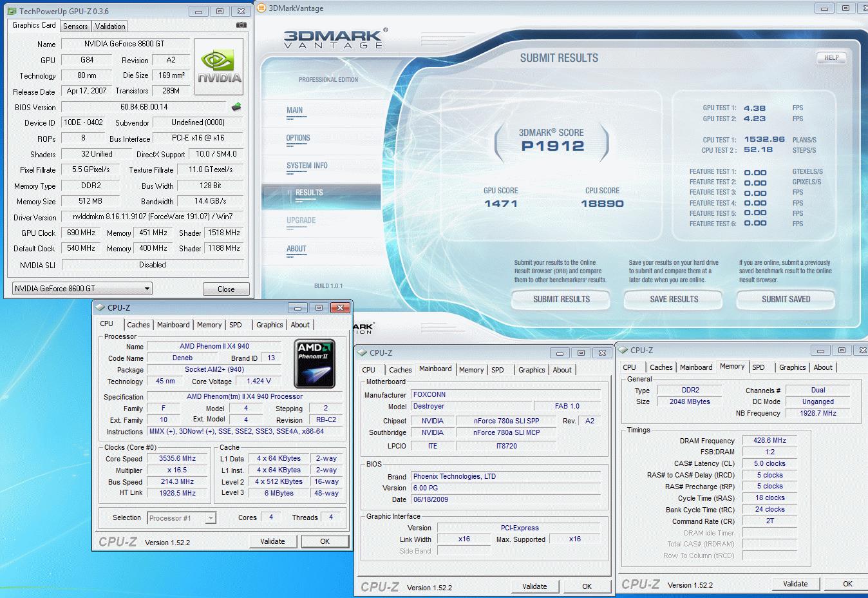868x598 pixels.
Task: Open SPD tab in CPU-Z Memory window
Action: [759, 367]
